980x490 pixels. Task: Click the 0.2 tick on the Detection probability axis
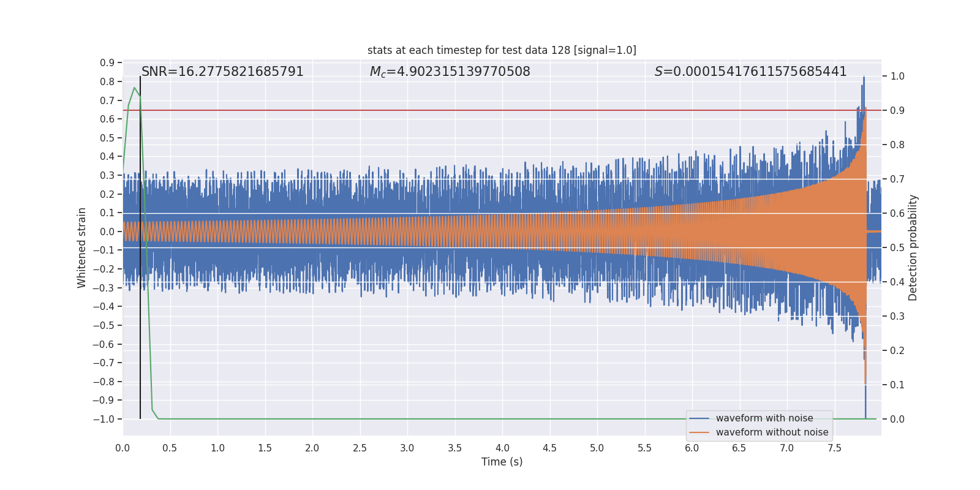pos(897,351)
